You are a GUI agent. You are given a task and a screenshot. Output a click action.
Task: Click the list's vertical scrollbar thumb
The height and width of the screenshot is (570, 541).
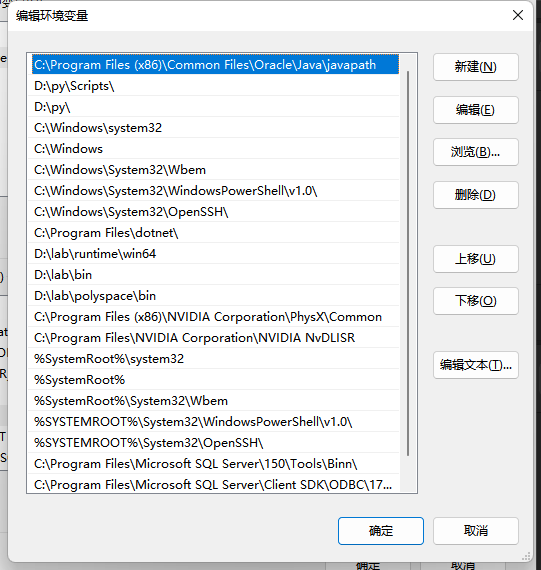[408, 263]
